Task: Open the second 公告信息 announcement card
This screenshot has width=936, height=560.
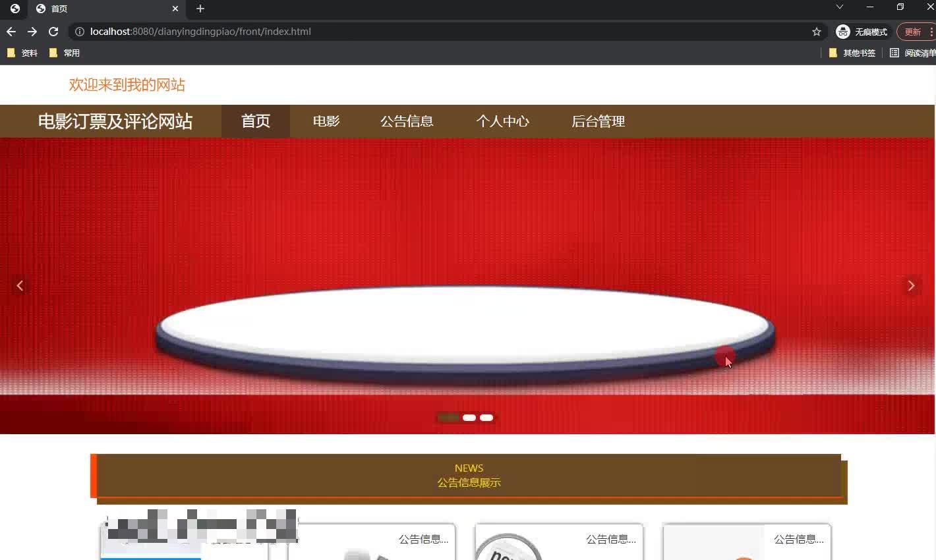Action: (x=372, y=542)
